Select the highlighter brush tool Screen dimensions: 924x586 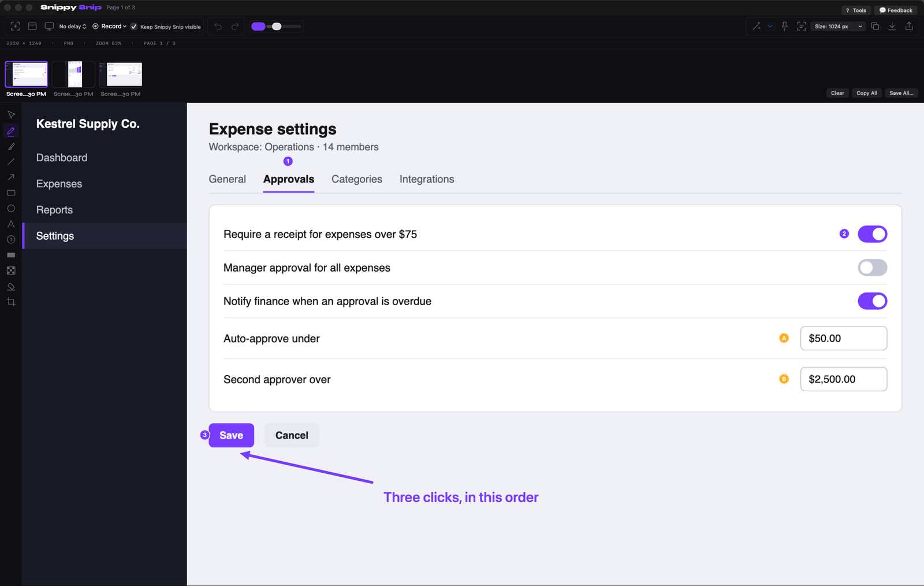pos(11,146)
